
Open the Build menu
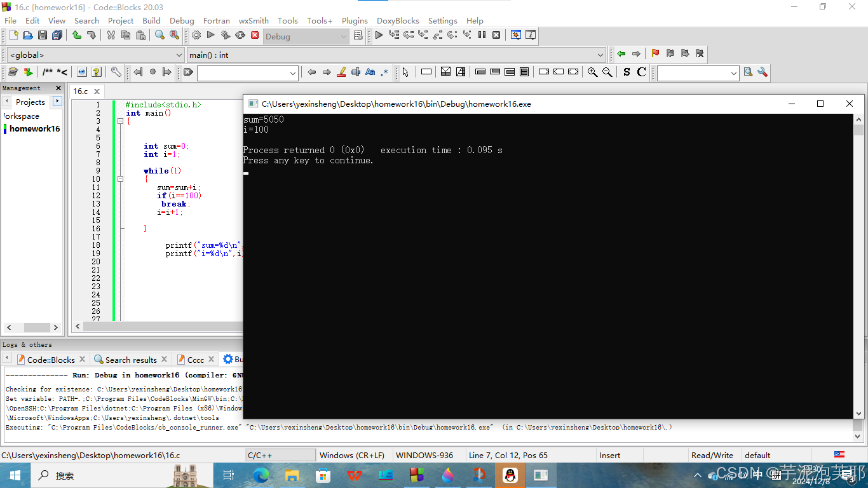pyautogui.click(x=151, y=20)
